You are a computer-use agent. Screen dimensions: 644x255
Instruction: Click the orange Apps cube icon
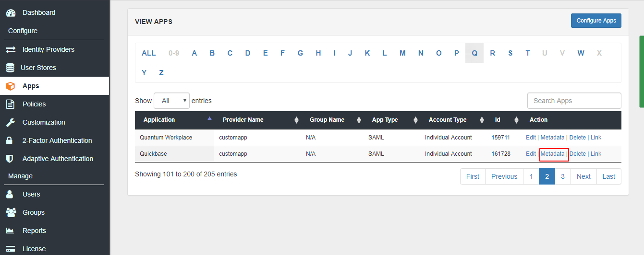pos(10,86)
